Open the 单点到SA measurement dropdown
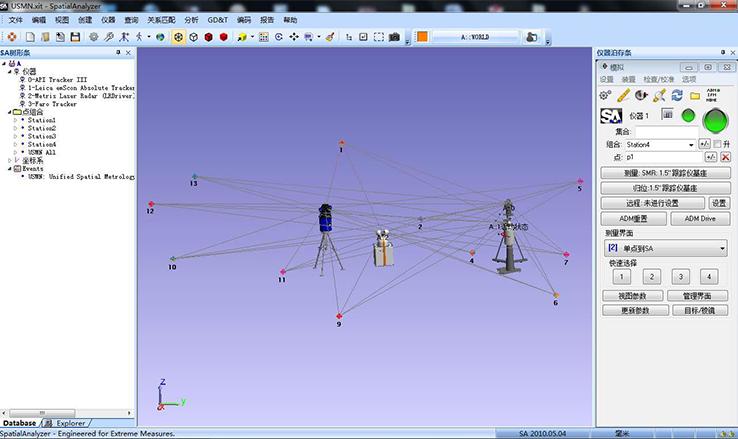The width and height of the screenshot is (738, 439). (722, 248)
